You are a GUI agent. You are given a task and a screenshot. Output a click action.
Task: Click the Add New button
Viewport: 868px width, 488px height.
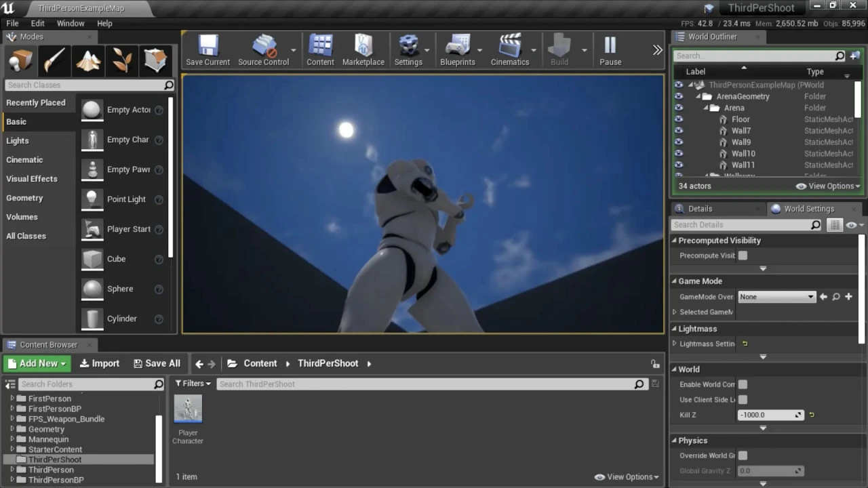coord(38,363)
